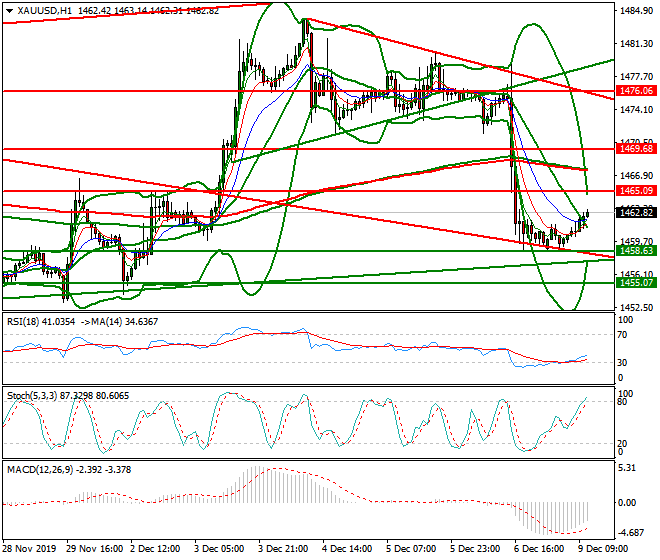Image resolution: width=660 pixels, height=560 pixels.
Task: Click the 5 Dec 23:00 time label
Action: [x=475, y=549]
